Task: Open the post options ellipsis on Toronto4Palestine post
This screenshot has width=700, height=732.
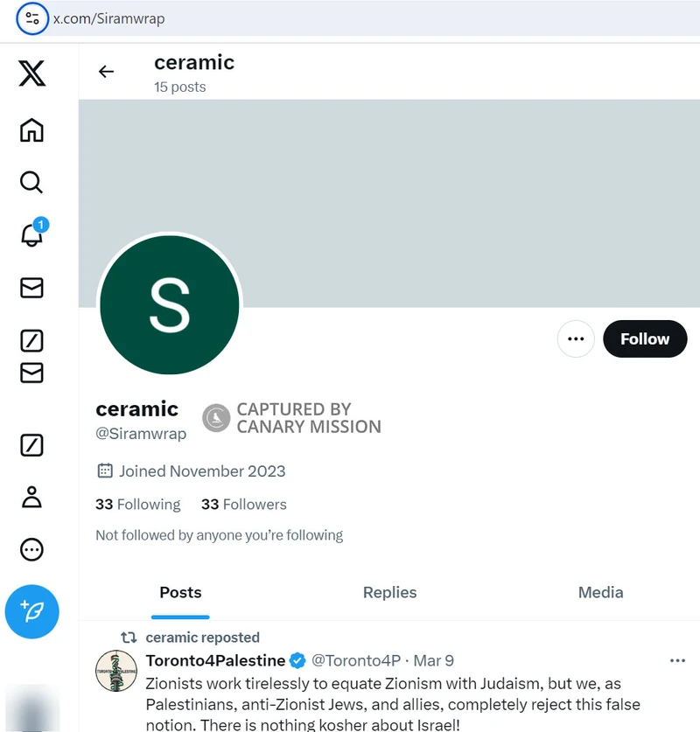Action: [x=677, y=660]
